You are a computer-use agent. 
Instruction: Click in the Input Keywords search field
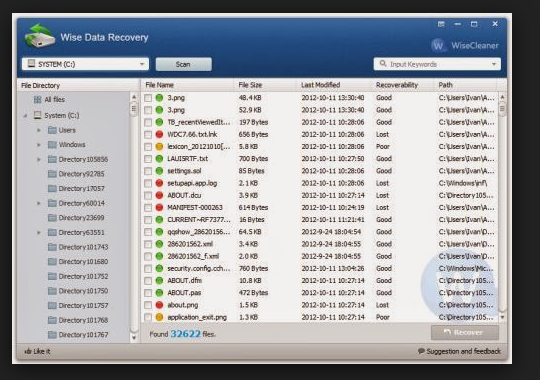[x=437, y=64]
